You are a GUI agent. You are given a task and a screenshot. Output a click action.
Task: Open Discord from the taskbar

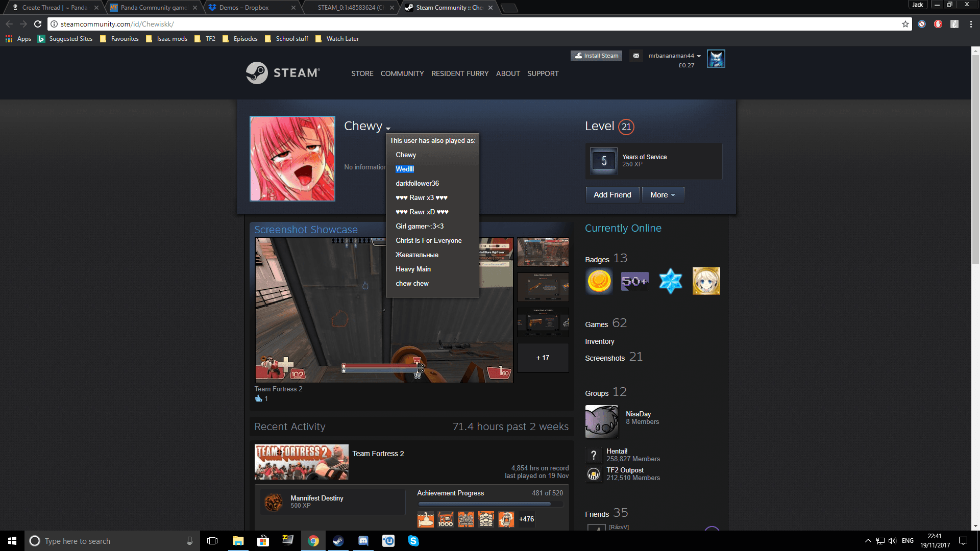363,541
